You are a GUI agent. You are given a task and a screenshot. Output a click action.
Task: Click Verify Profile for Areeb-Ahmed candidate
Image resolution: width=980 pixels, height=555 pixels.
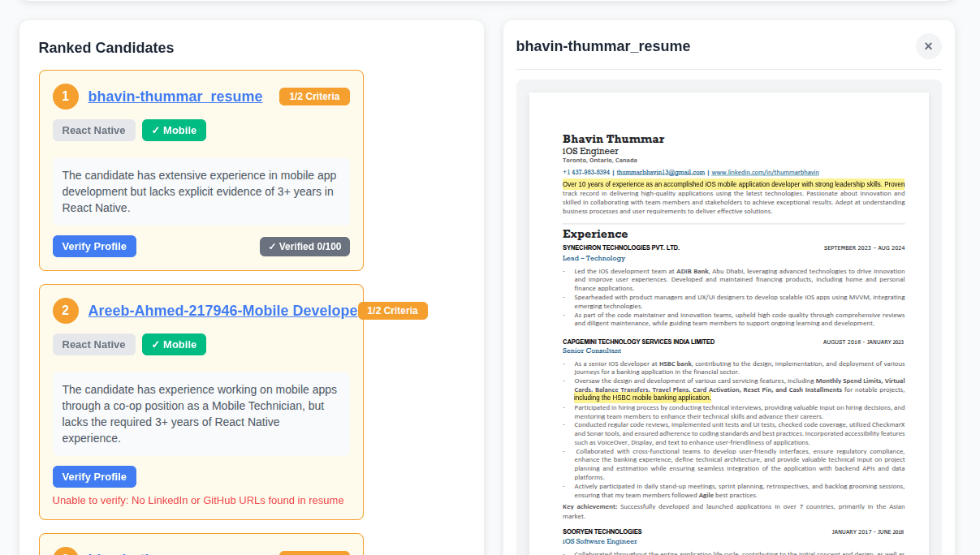tap(94, 477)
